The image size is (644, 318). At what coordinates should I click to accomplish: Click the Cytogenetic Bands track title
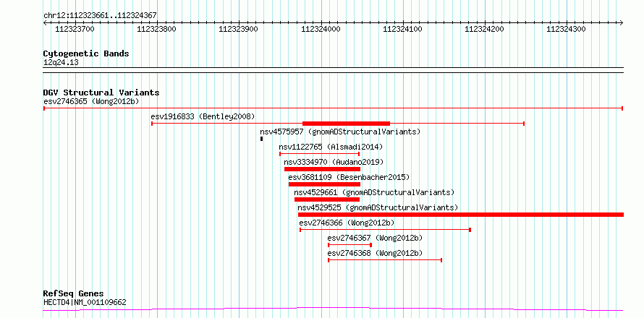[x=86, y=53]
